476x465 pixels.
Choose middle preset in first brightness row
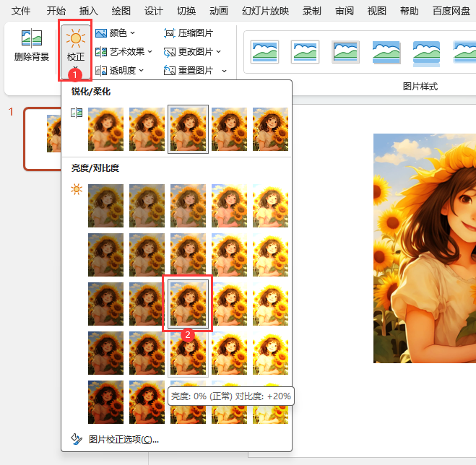tap(189, 206)
